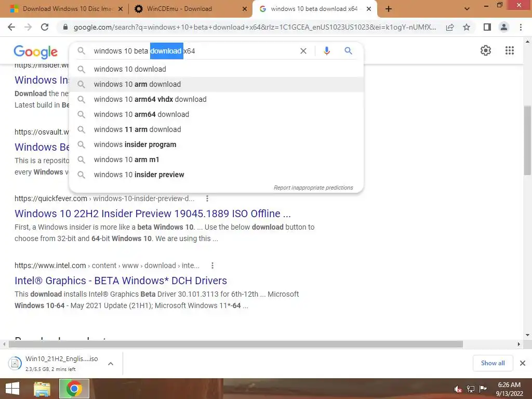This screenshot has width=532, height=399.
Task: Click "Report inappropriate predictions" link
Action: [x=313, y=188]
